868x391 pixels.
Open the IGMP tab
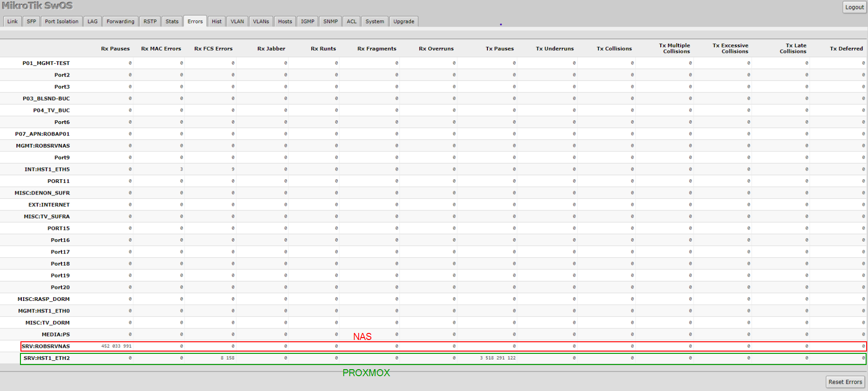click(x=308, y=21)
